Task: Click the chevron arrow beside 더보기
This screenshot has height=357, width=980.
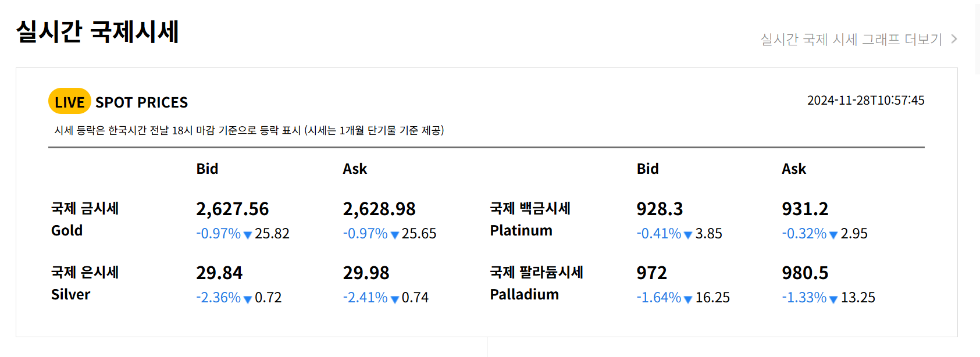Action: pyautogui.click(x=954, y=39)
